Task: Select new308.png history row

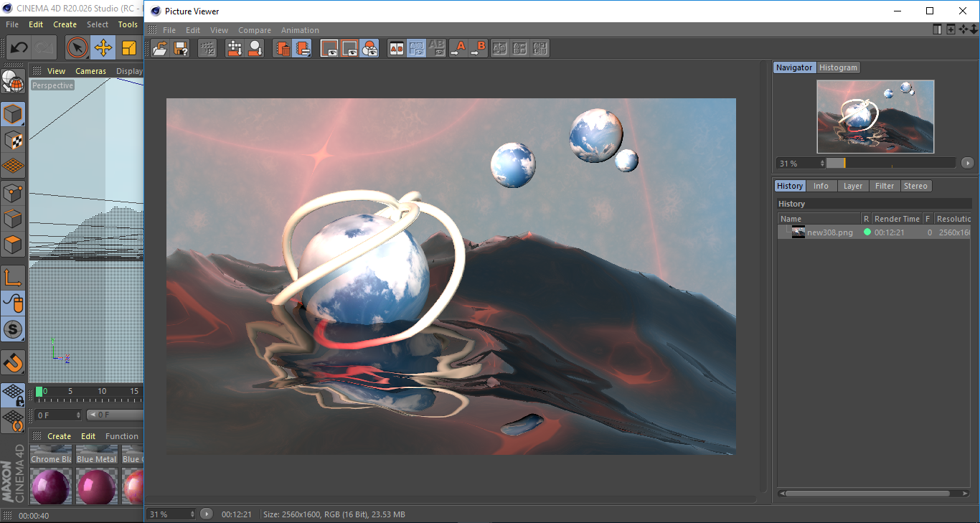Action: 874,232
